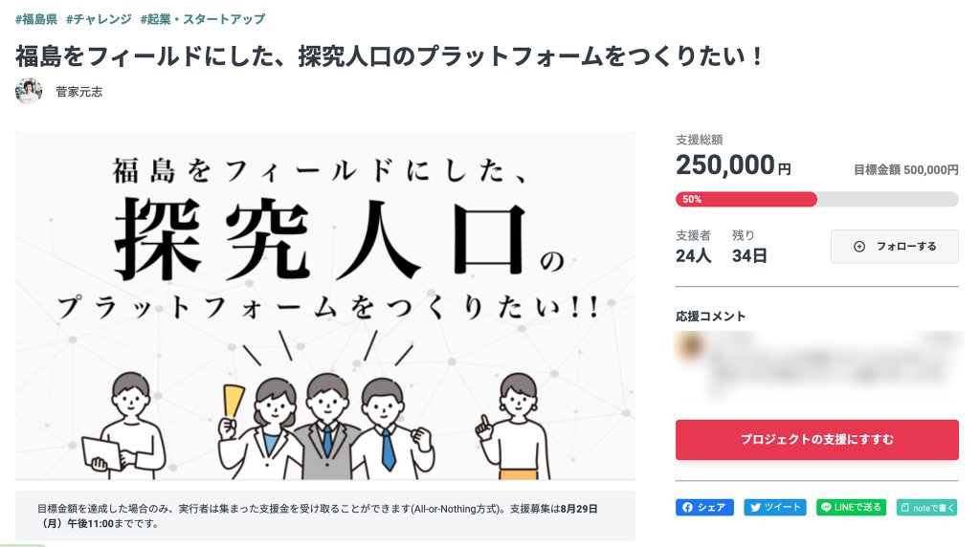
Task: Click the LINE icon on send button
Action: pos(826,508)
